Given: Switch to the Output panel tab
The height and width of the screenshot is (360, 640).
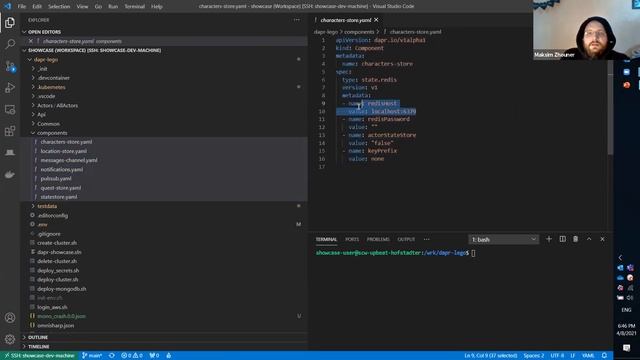Looking at the screenshot, I should [406, 240].
